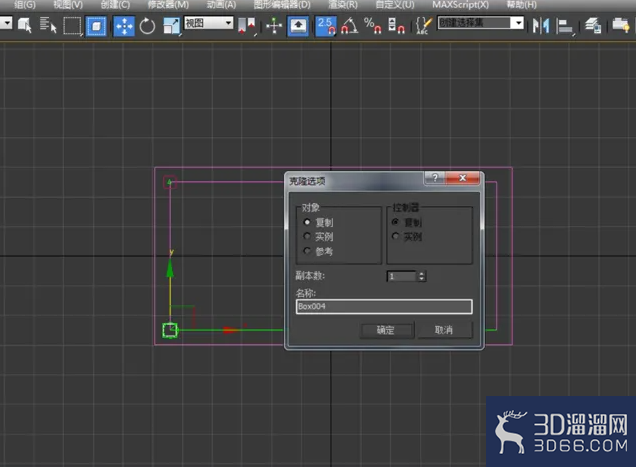Click the green Y axis arrow of the gizmo

point(170,268)
